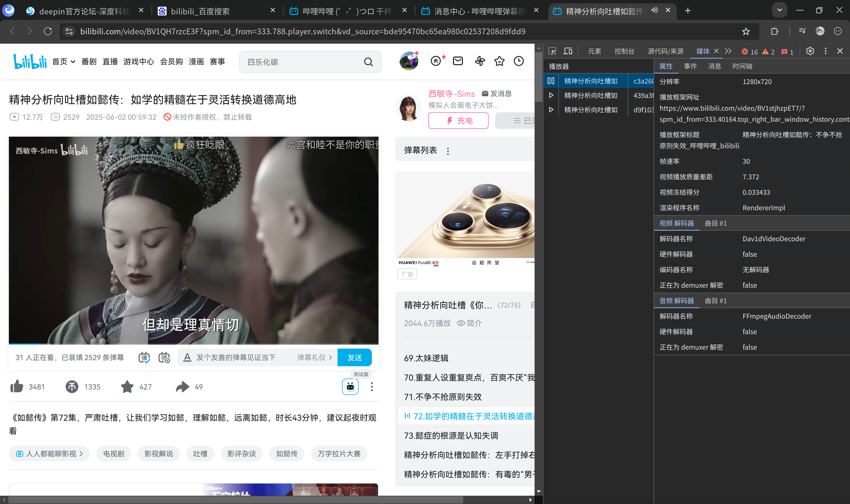Viewport: 850px width, 504px height.
Task: Open the favorites star icon in Bilibili header
Action: [x=499, y=61]
